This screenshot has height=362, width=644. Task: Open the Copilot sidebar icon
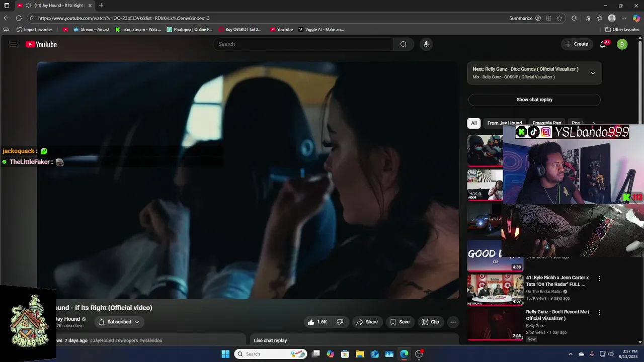point(636,18)
